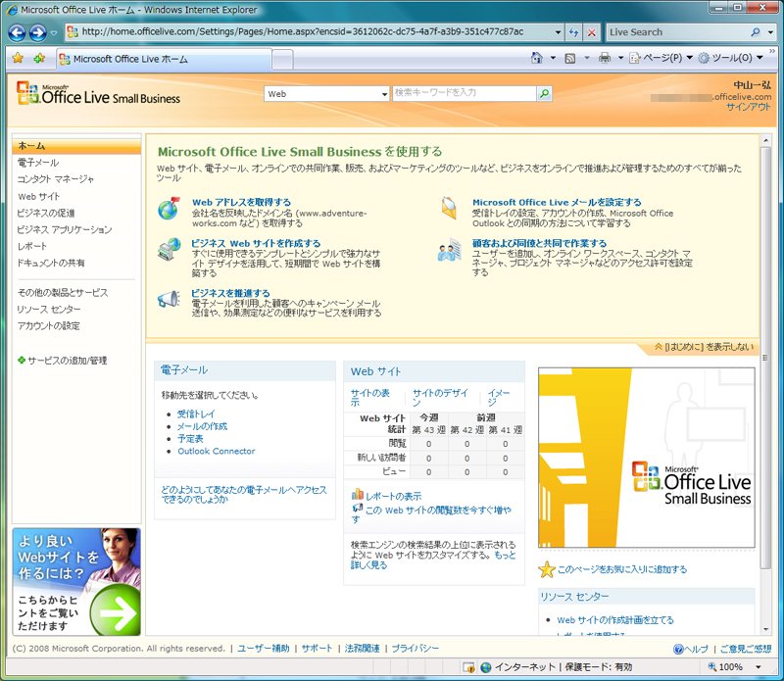The image size is (784, 681).
Task: Click the printer-globe Business Web site icon
Action: tap(169, 249)
